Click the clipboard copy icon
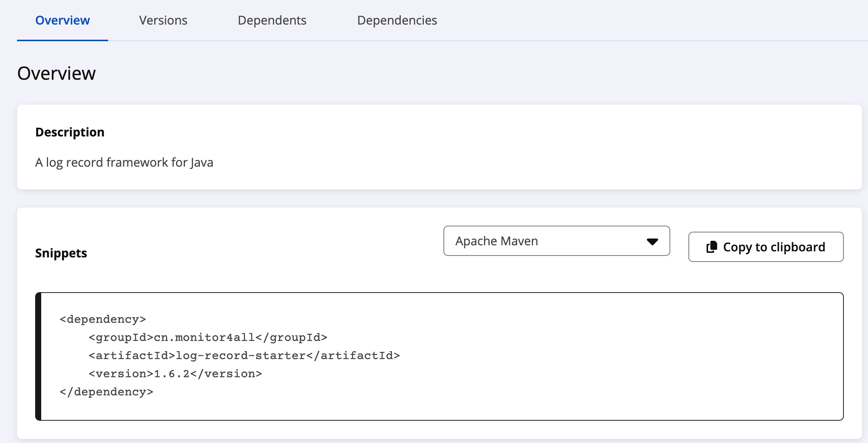Viewport: 868px width, 443px height. point(711,247)
